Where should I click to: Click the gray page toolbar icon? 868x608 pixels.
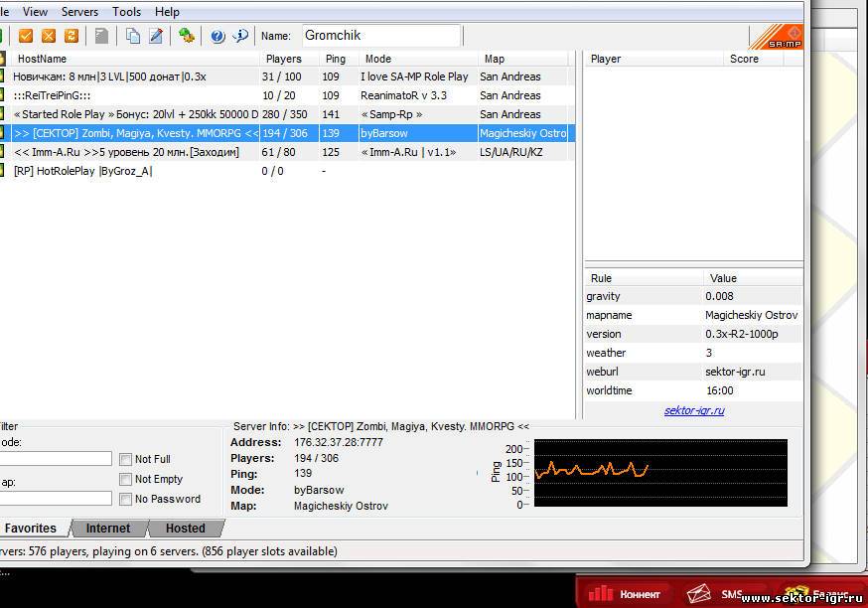pyautogui.click(x=101, y=36)
